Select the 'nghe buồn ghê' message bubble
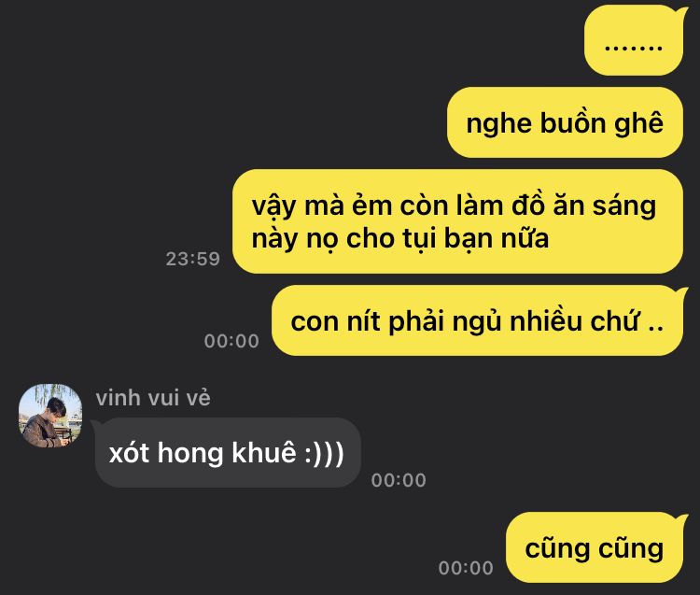 point(565,122)
